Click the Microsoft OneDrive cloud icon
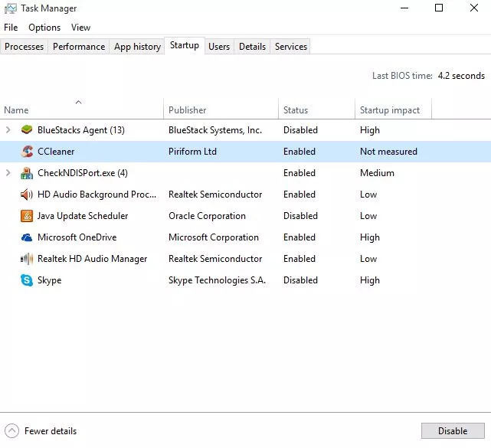 [27, 237]
